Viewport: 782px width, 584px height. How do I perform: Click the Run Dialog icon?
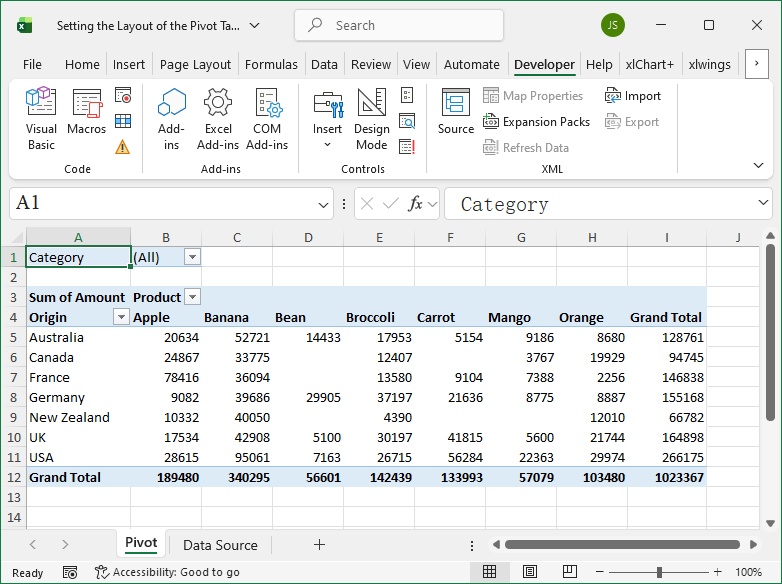click(x=407, y=147)
